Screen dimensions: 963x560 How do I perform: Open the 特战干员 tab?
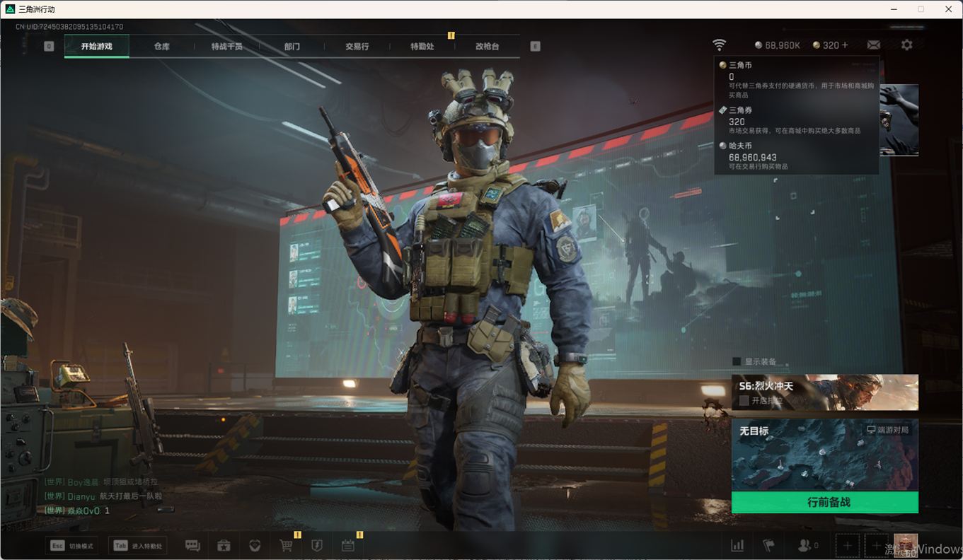pos(227,47)
